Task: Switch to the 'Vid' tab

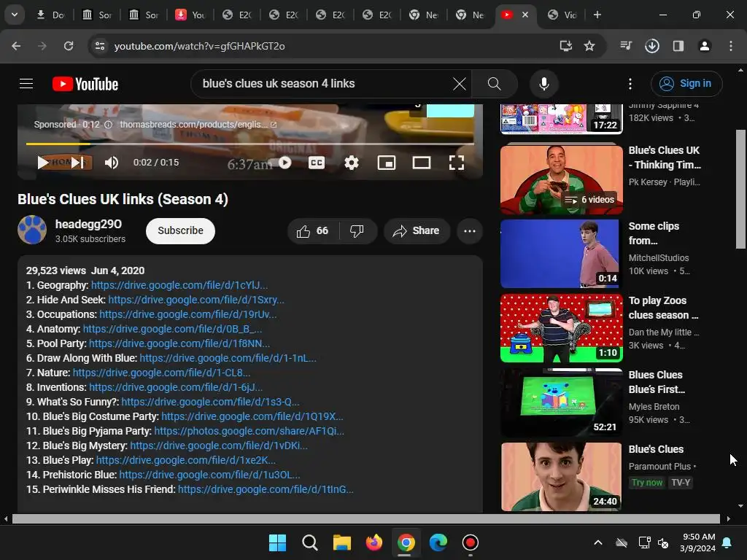Action: coord(562,15)
